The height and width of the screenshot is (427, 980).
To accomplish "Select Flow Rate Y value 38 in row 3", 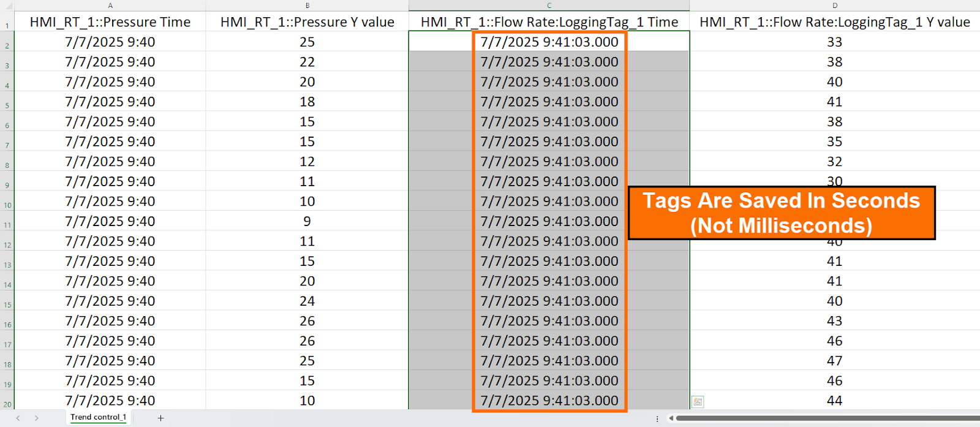I will coord(835,62).
